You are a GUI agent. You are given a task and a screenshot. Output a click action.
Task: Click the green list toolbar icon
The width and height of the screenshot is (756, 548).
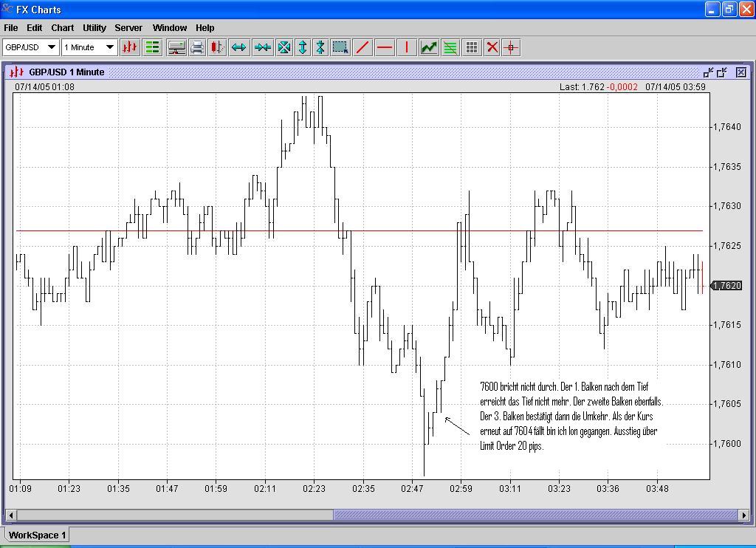[153, 47]
